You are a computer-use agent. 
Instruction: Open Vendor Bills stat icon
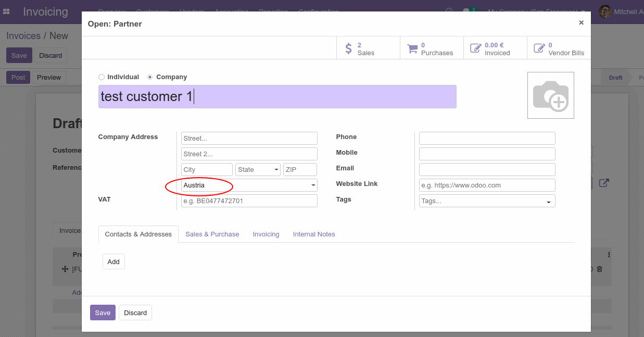pos(539,48)
